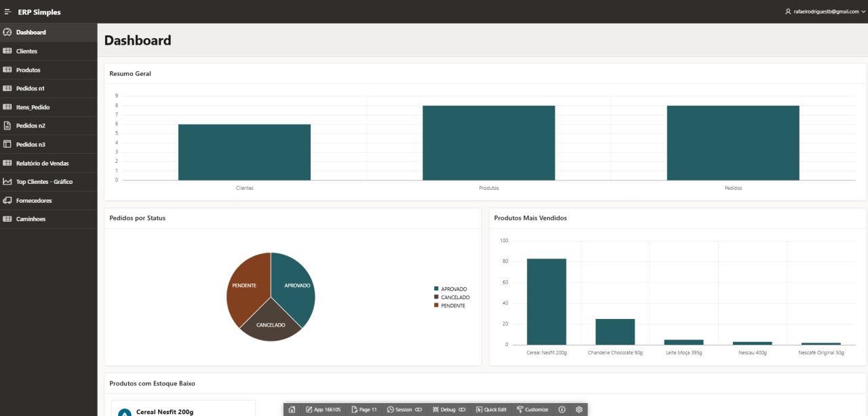The image size is (868, 416).
Task: Select the Dashboard navigation entry
Action: click(x=49, y=33)
